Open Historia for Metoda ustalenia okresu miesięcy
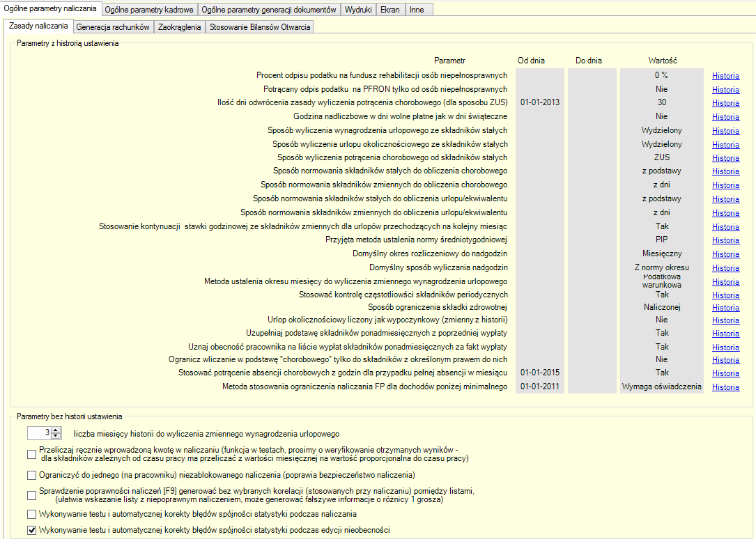Viewport: 756px width, 539px height. tap(725, 282)
